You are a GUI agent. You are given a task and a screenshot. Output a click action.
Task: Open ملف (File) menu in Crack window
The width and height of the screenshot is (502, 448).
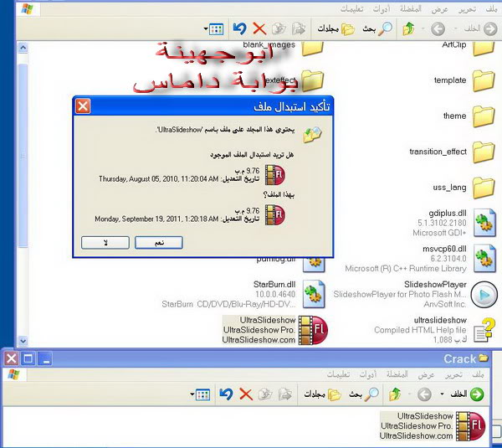pos(478,374)
